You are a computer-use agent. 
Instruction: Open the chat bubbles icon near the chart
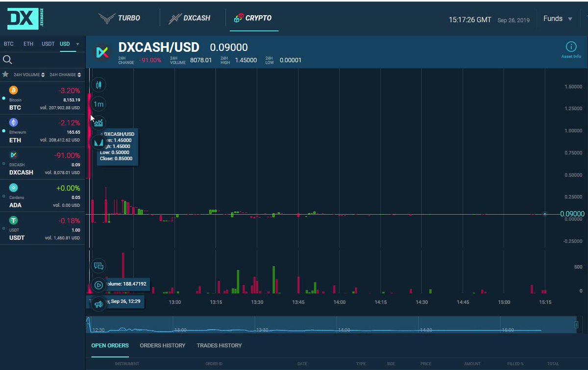98,266
